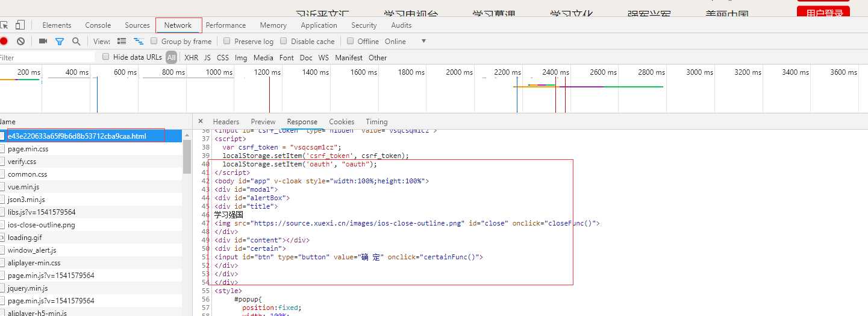Open the Cookies tab

[342, 122]
